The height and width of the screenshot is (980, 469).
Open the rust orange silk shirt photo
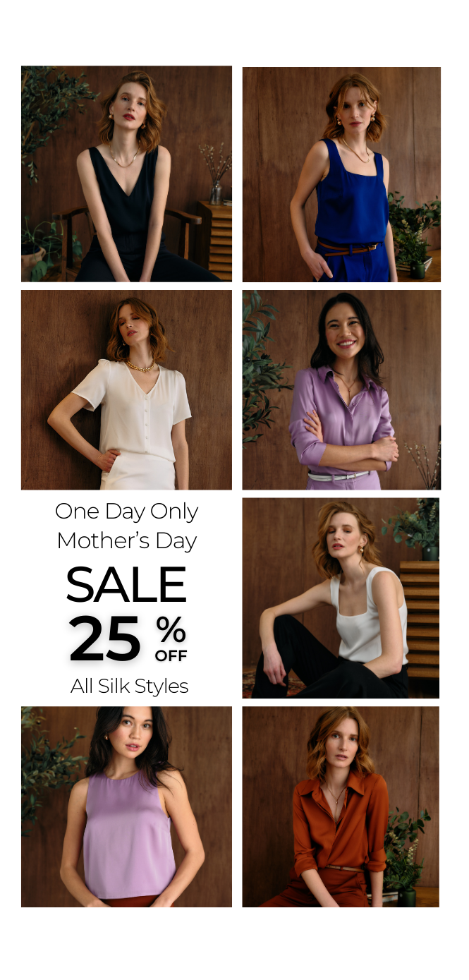341,806
